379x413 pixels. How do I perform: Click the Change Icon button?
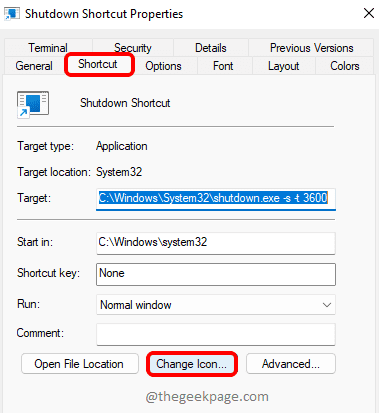192,364
